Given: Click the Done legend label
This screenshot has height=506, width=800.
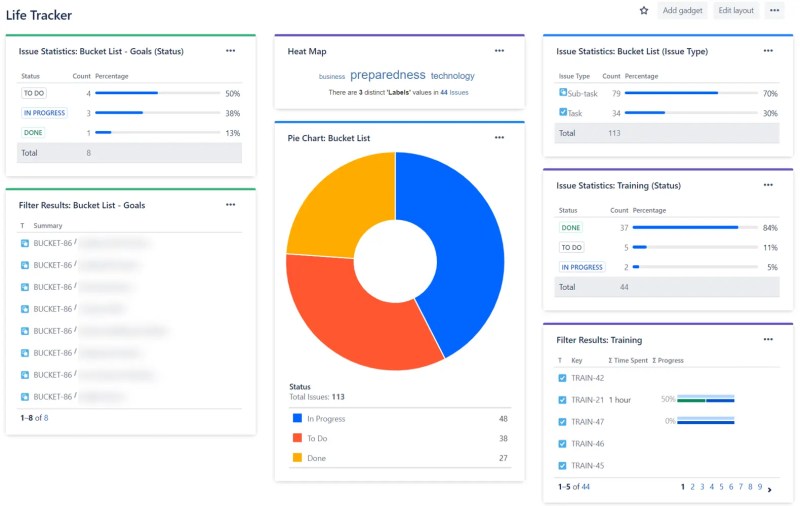Looking at the screenshot, I should (316, 458).
